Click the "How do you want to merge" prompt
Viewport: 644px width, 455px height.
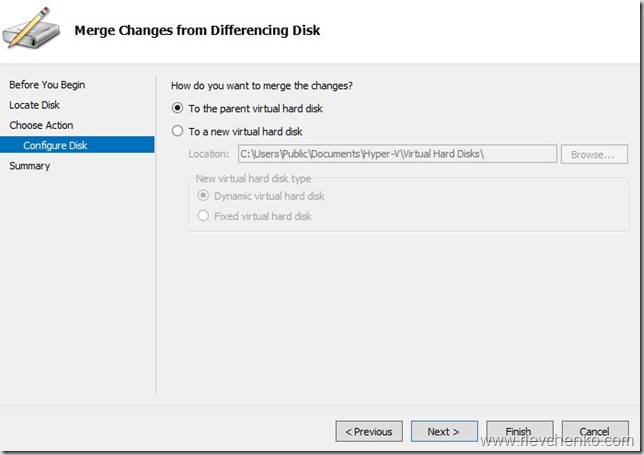coord(262,86)
